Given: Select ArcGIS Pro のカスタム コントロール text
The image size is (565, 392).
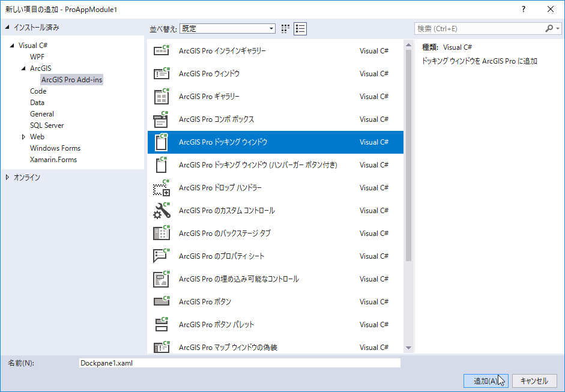Looking at the screenshot, I should pyautogui.click(x=226, y=211).
